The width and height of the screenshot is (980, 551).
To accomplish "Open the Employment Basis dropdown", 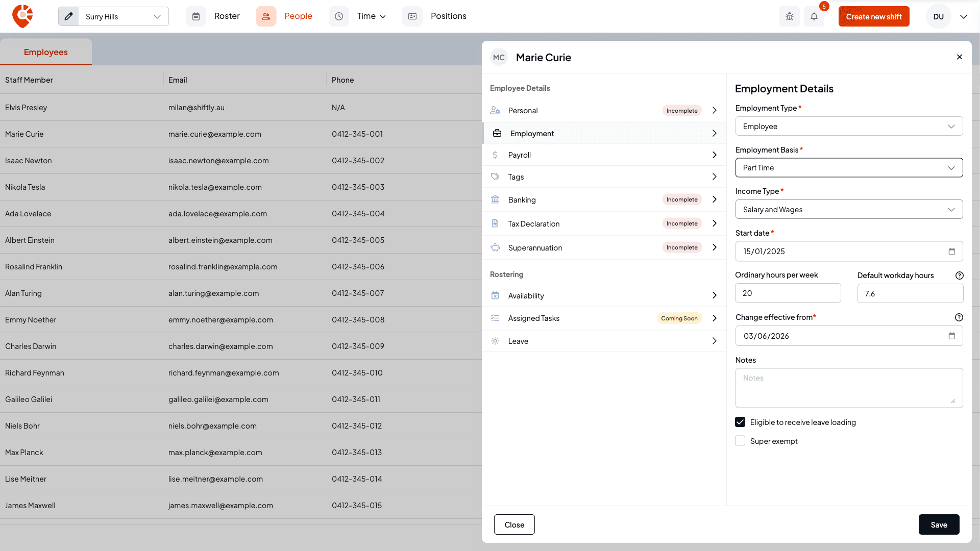I will tap(849, 167).
